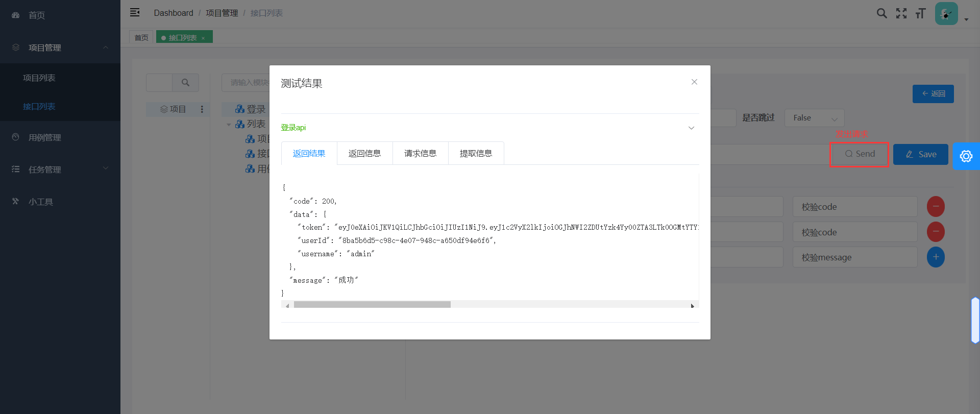Open the header search magnifier icon
The width and height of the screenshot is (980, 414).
pos(881,13)
